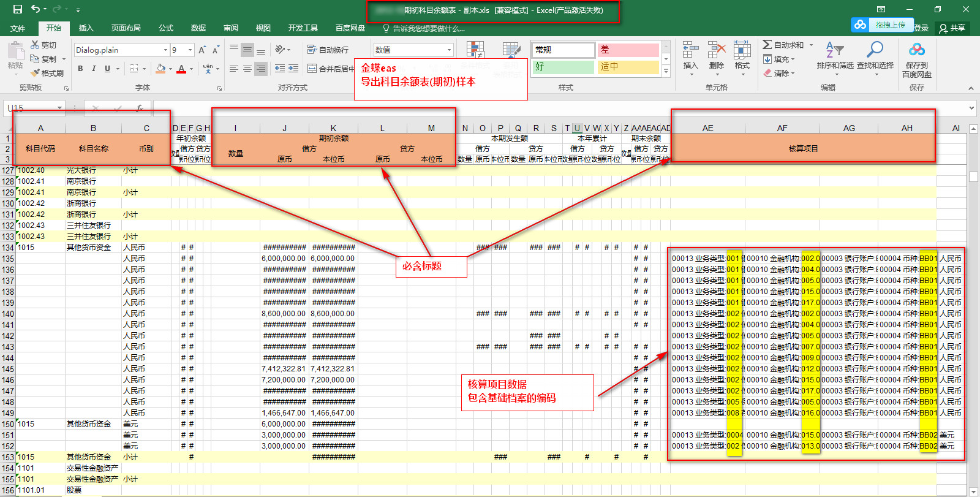Open the font size dropdown
980x497 pixels.
[190, 50]
